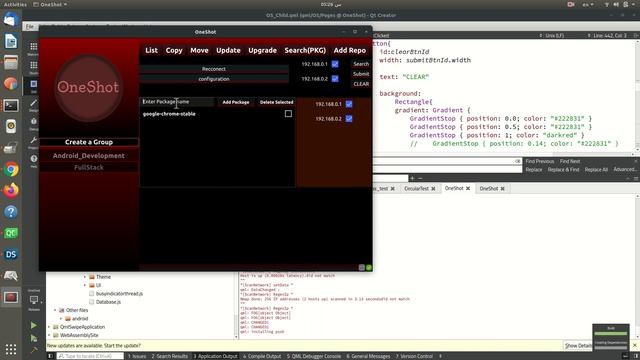The image size is (640, 360).
Task: Click the Add Package button
Action: click(236, 102)
